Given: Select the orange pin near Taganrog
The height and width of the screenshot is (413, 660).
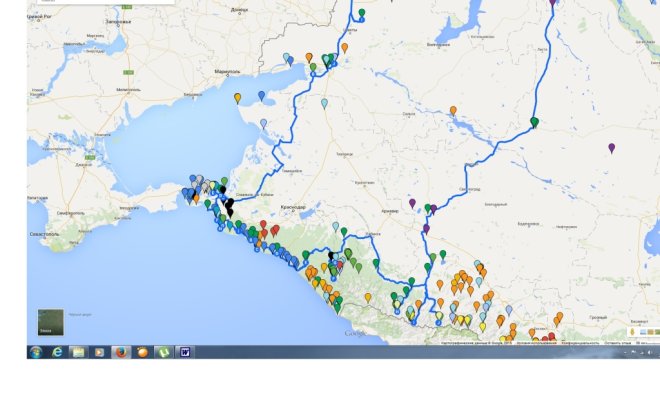Looking at the screenshot, I should click(x=309, y=58).
